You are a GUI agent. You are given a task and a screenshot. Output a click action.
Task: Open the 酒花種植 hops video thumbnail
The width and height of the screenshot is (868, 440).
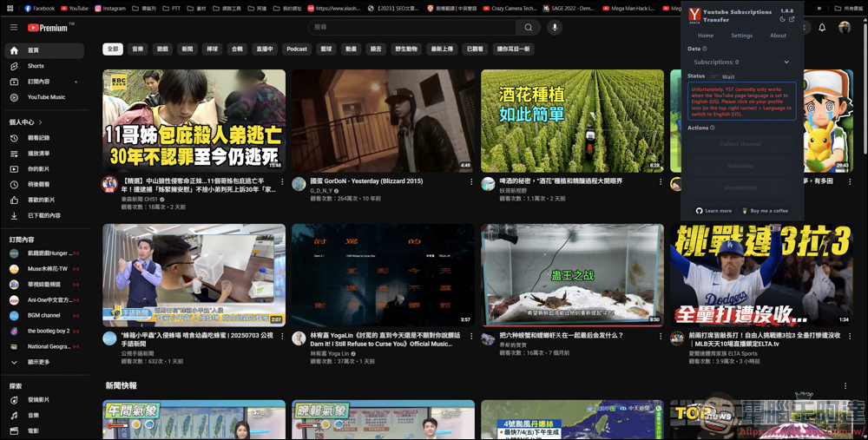[x=572, y=121]
